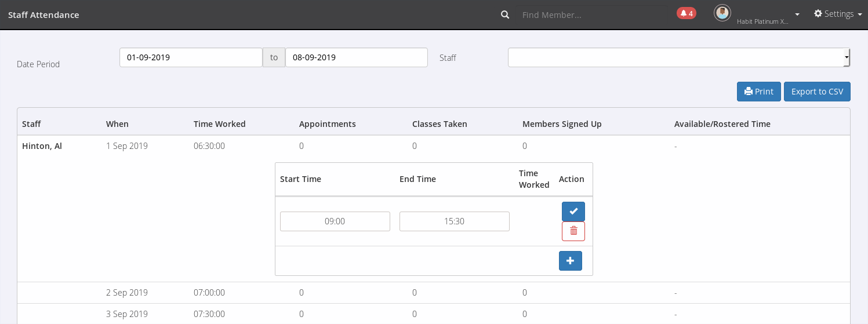Expand the Habit Platinum account dropdown

coord(797,14)
